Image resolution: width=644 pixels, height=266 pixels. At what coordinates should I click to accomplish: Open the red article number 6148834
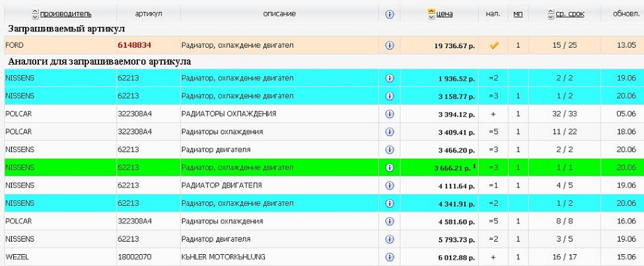point(134,45)
